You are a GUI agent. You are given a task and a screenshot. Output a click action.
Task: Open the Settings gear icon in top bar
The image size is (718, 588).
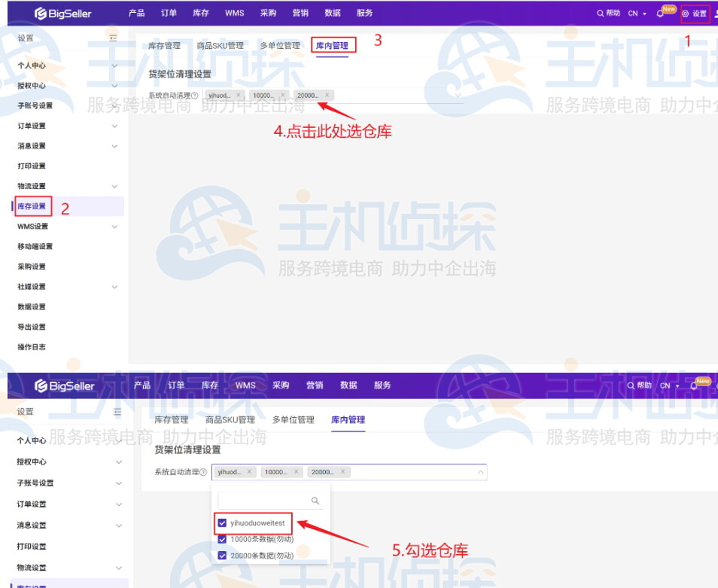pos(686,13)
